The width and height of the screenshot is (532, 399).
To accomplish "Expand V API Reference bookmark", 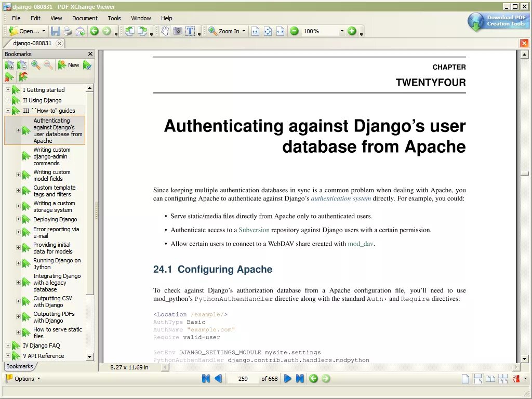I will tap(8, 355).
